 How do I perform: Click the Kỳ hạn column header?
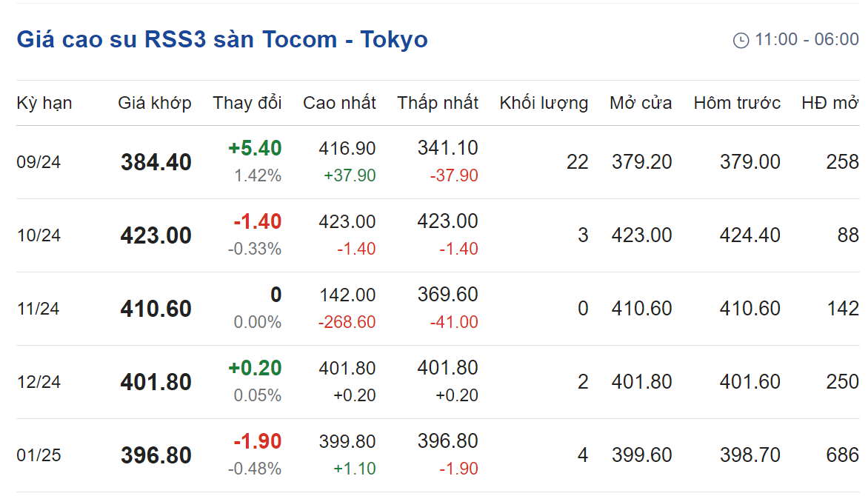pos(44,103)
